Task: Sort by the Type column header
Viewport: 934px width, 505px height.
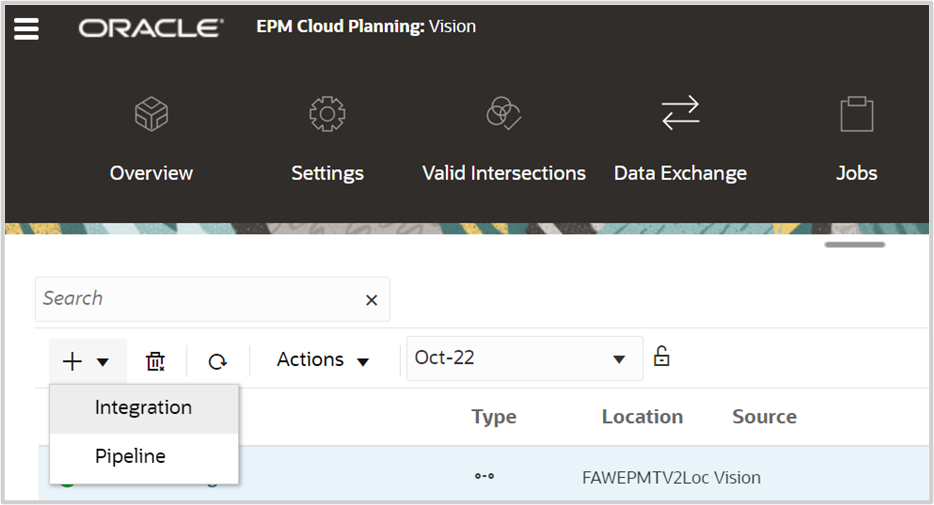Action: pos(494,417)
